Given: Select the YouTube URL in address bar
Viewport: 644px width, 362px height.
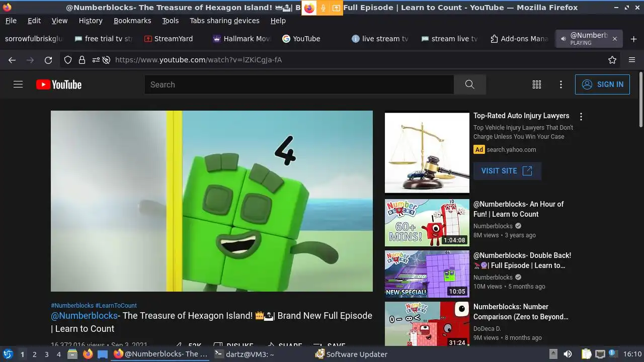Looking at the screenshot, I should pos(198,60).
